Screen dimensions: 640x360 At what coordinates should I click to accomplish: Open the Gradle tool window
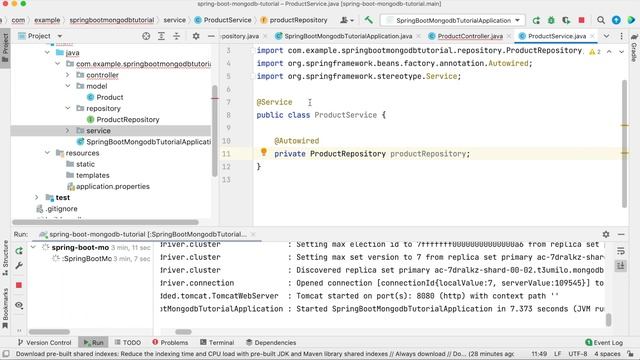click(x=634, y=47)
